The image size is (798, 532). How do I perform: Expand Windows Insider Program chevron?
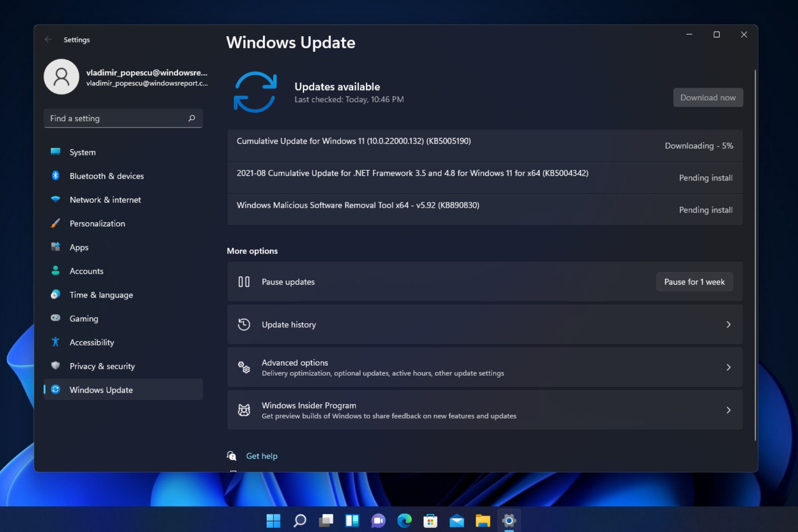[728, 410]
